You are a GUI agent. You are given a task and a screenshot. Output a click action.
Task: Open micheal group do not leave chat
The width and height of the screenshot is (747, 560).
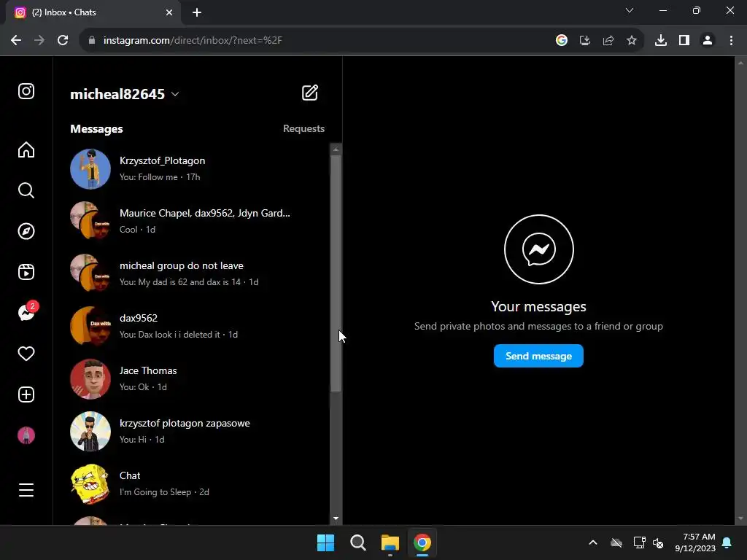(x=192, y=274)
